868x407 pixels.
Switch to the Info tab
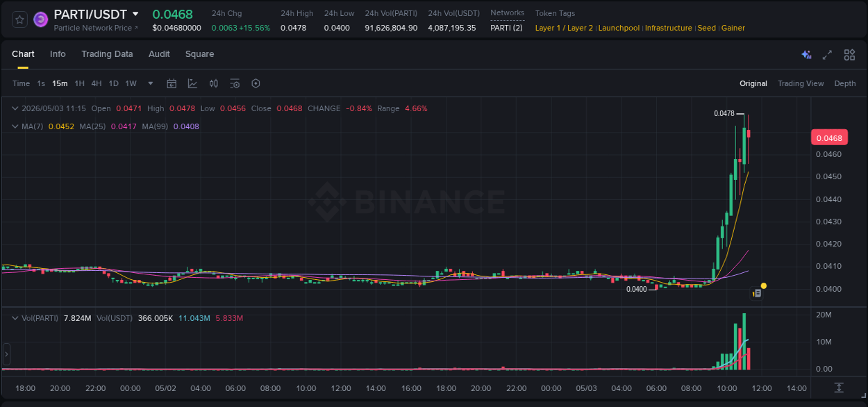[58, 54]
